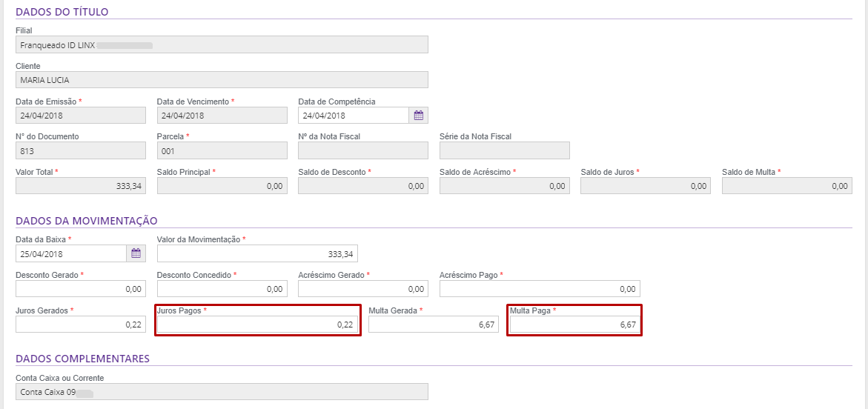The image size is (868, 409).
Task: Open calendar picker for Data da Baixa
Action: [136, 253]
